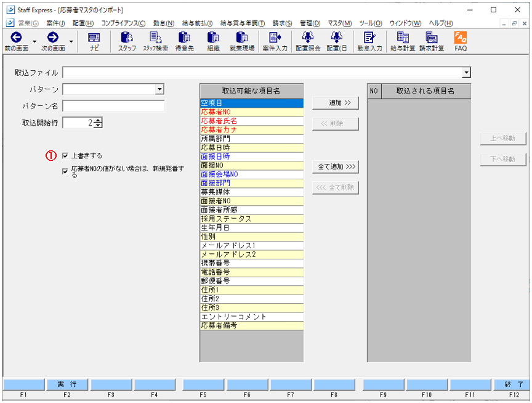Viewport: 532px width, 403px height.
Task: Expand the パターン dropdown arrow
Action: [x=159, y=89]
